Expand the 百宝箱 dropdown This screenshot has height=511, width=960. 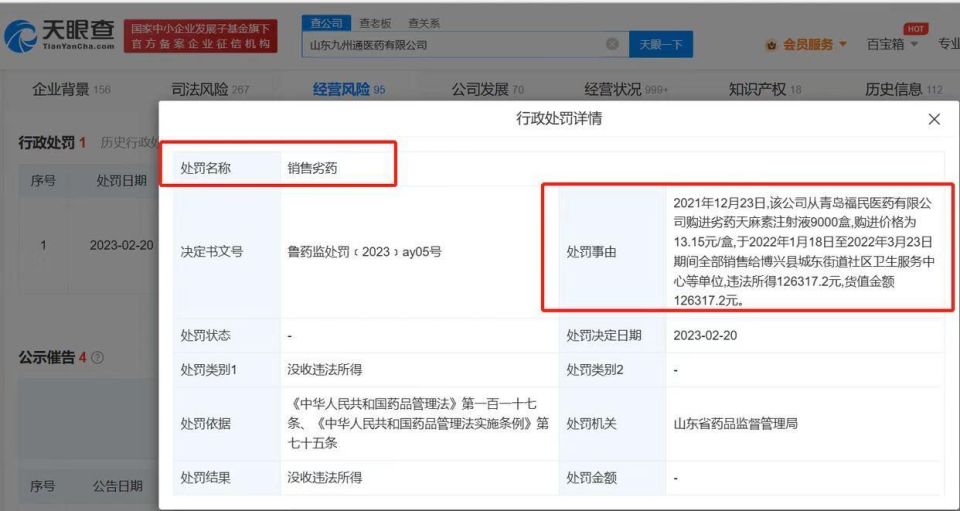[914, 44]
